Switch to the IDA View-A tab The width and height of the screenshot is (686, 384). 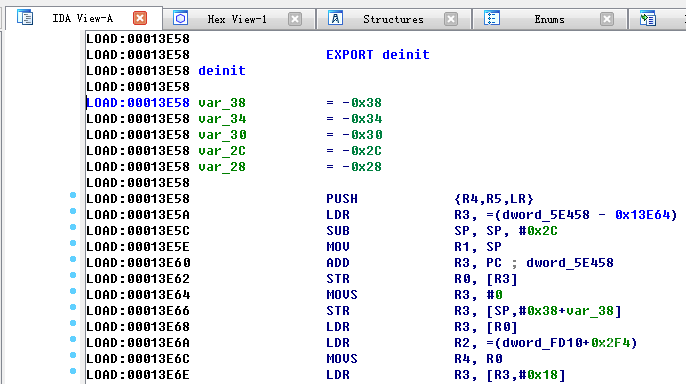coord(82,18)
